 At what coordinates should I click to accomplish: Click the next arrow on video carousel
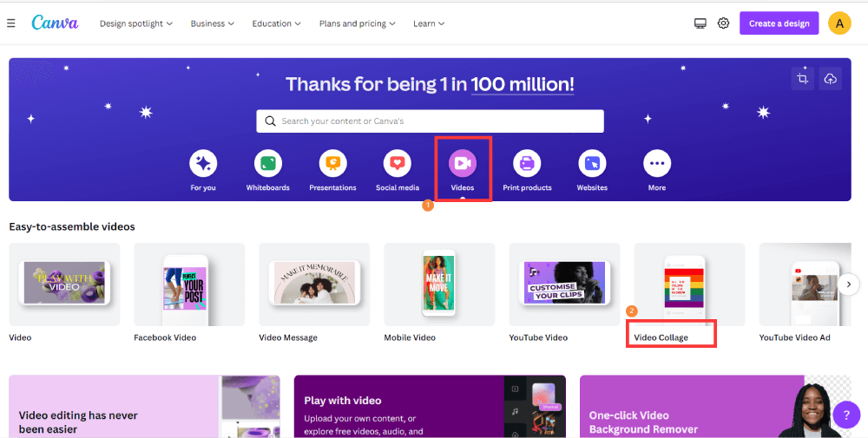(849, 284)
